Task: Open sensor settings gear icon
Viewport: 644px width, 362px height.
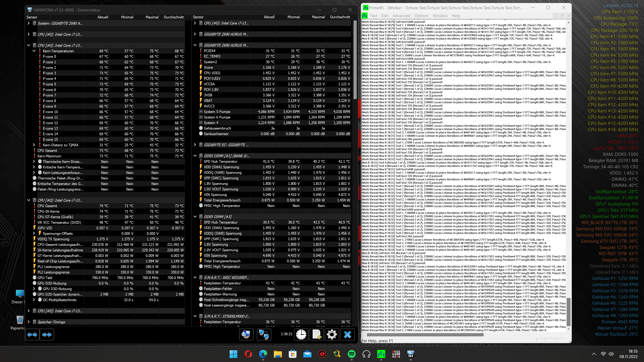Action: 332,335
